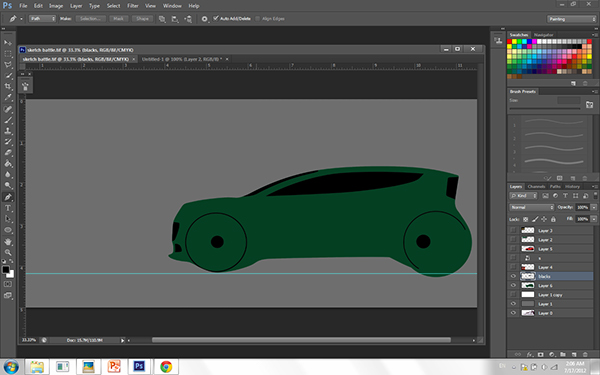Screen dimensions: 600x375
Task: Create a new layer group
Action: [x=562, y=354]
